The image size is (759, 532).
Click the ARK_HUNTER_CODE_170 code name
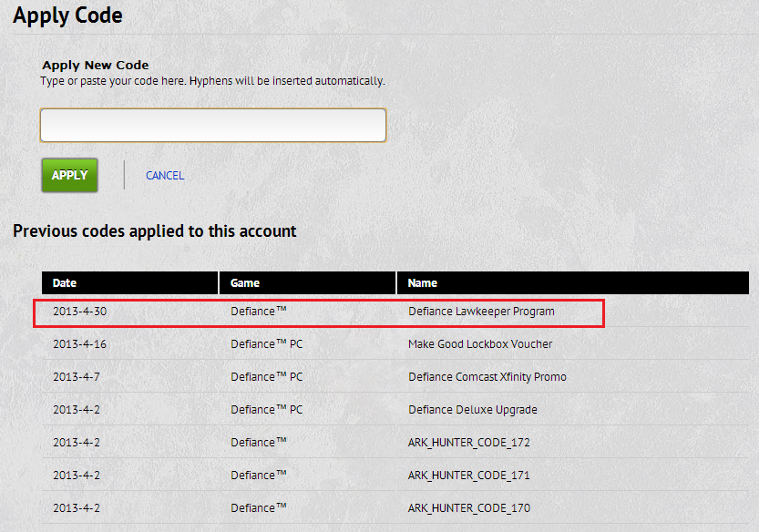coord(468,508)
